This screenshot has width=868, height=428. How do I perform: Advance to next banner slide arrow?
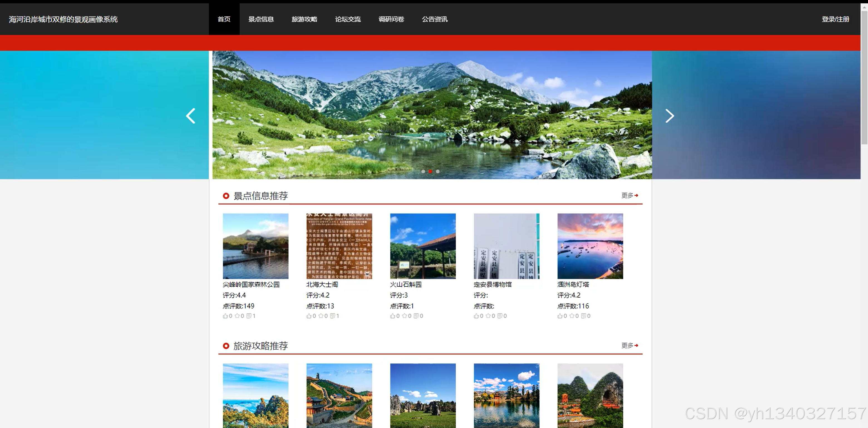click(x=670, y=116)
